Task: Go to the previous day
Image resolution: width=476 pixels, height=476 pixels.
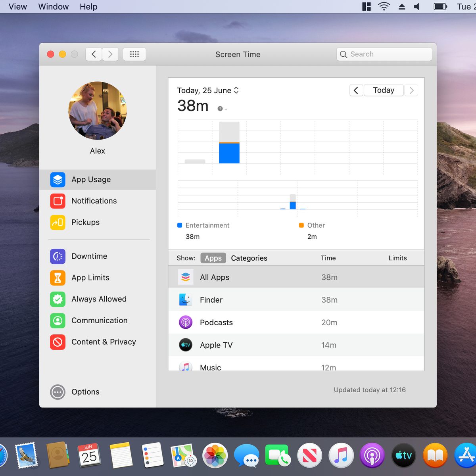Action: (x=356, y=90)
